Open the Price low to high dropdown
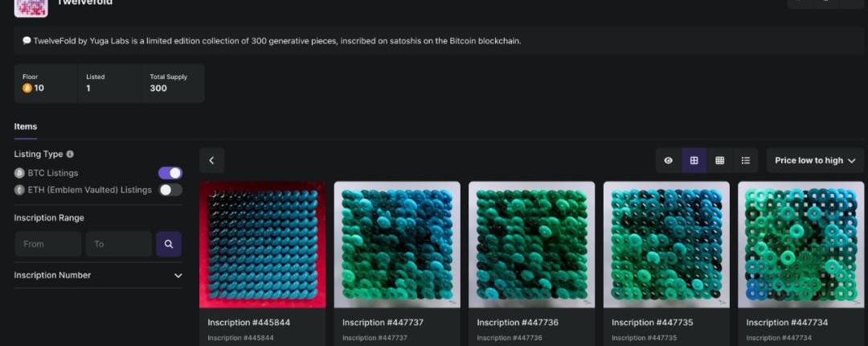Viewport: 868px width, 346px height. 815,161
